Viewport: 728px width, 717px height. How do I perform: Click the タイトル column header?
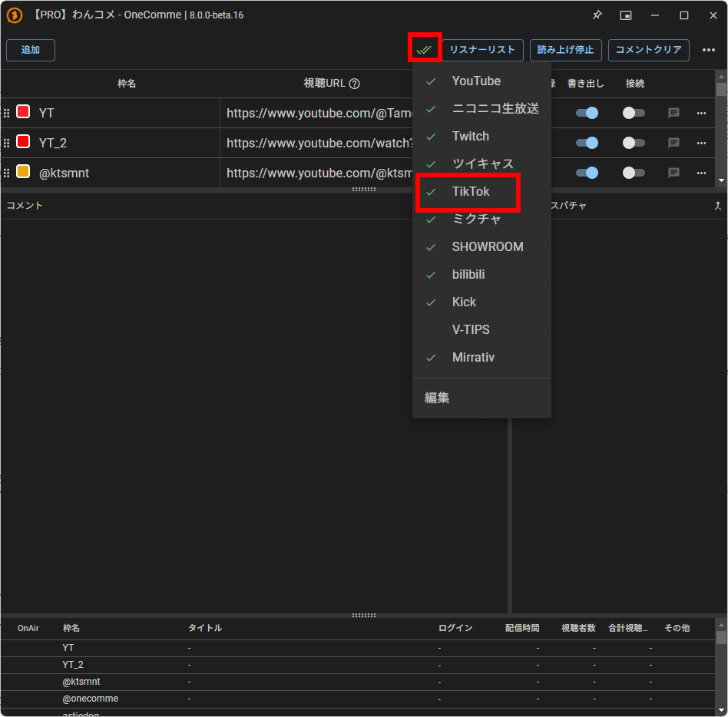click(205, 629)
